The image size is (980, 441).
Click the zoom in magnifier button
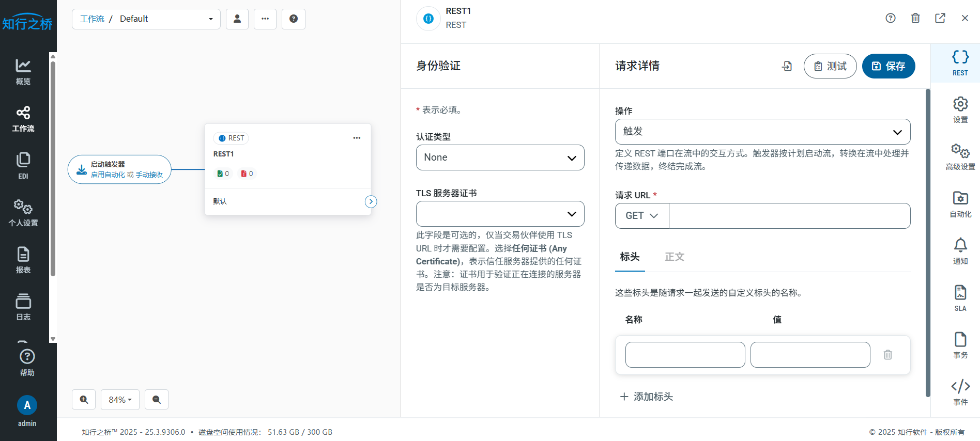coord(84,400)
